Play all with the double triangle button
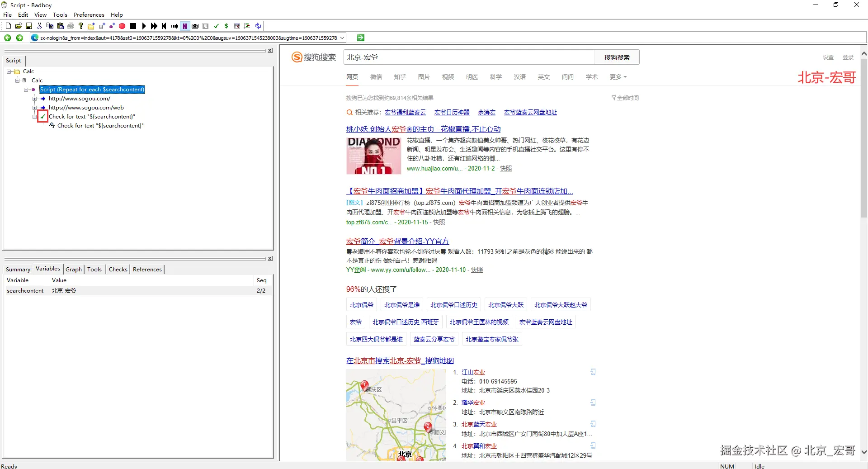Screen dimensions: 868x469 pyautogui.click(x=154, y=26)
